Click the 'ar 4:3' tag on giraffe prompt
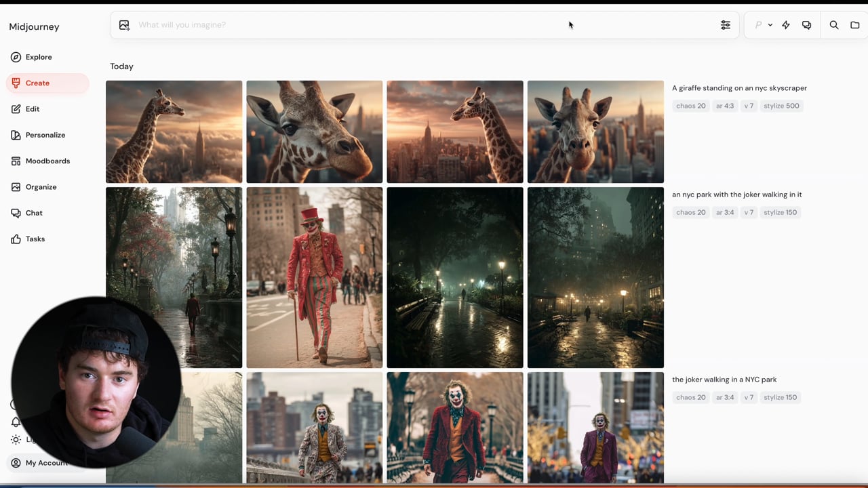 724,106
